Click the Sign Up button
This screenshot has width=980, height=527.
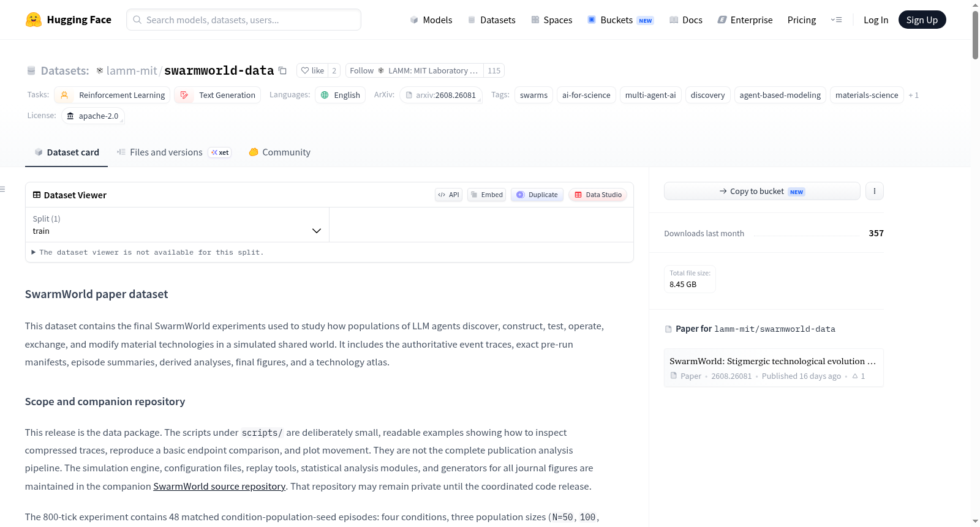[922, 20]
